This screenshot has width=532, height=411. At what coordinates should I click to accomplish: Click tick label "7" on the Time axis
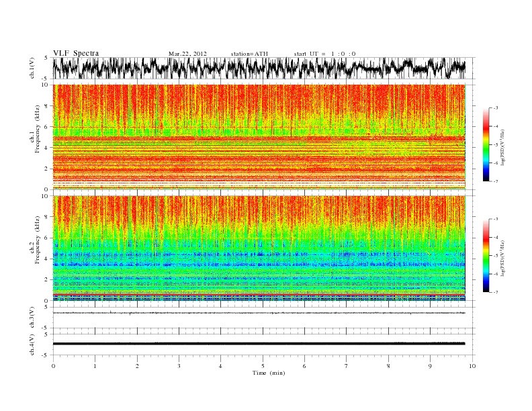point(347,366)
